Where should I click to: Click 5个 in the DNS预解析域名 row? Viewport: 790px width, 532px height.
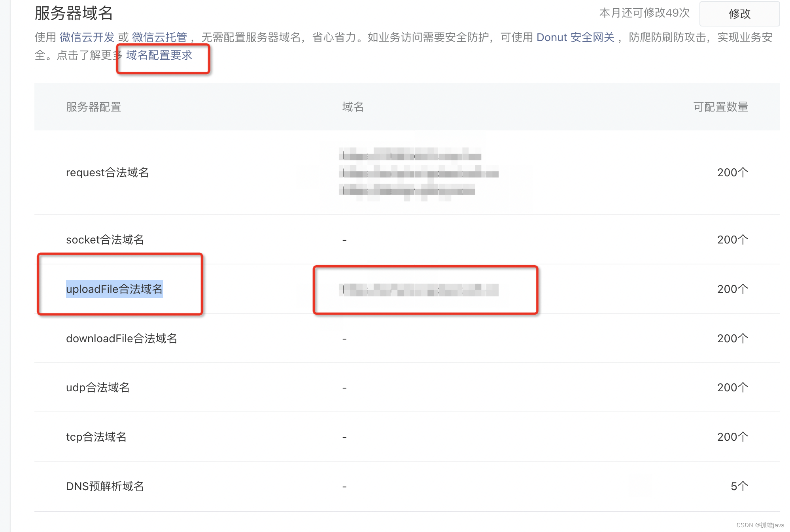(739, 487)
